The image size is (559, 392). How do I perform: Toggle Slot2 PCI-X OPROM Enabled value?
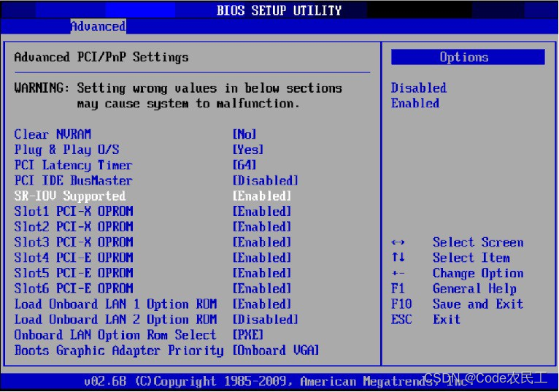262,227
